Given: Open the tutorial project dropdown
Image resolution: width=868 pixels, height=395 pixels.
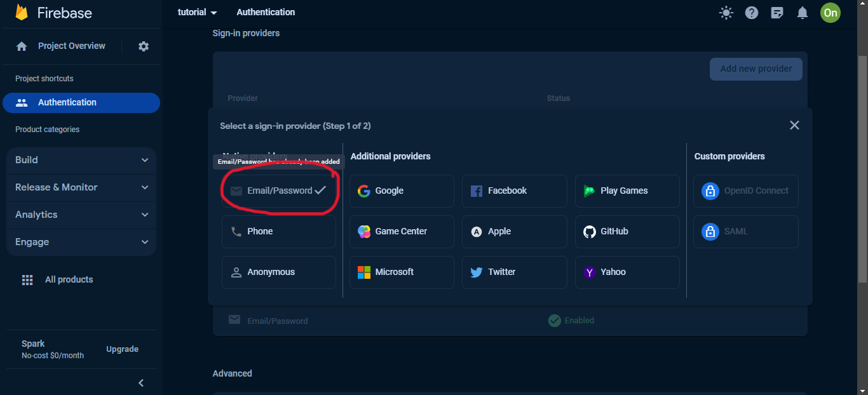Looking at the screenshot, I should tap(198, 13).
